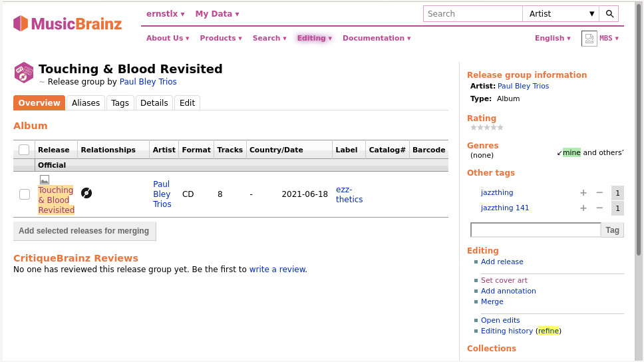The image size is (644, 362).
Task: Expand the About Us menu
Action: point(168,38)
